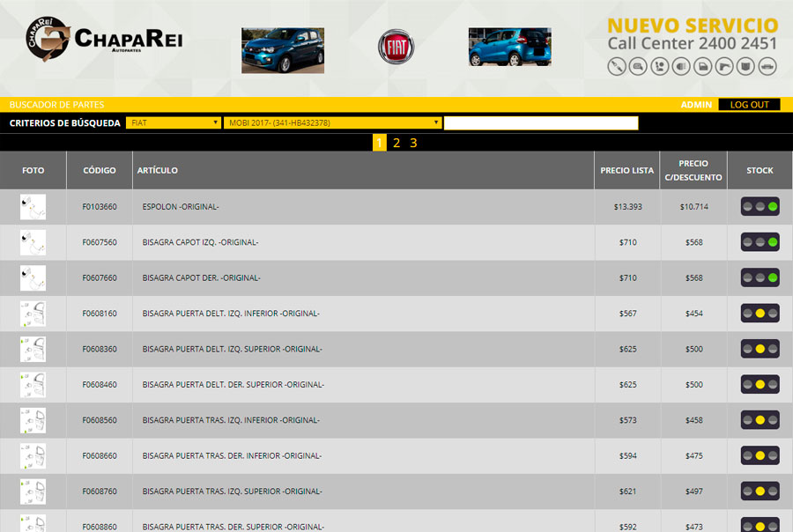The height and width of the screenshot is (532, 793).
Task: Select BISAGRA PUERTA TRAS. DER. INFERIOR article
Action: [232, 455]
